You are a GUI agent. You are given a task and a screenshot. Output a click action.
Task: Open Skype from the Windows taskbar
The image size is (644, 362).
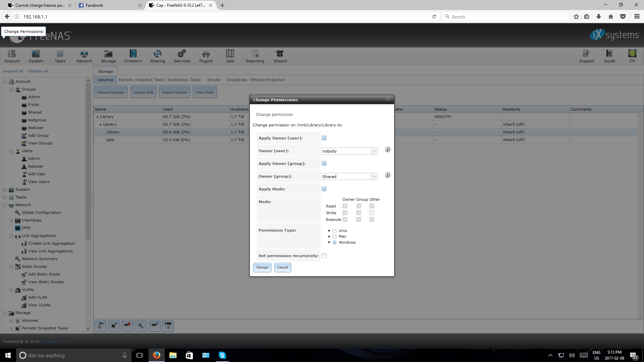point(222,355)
